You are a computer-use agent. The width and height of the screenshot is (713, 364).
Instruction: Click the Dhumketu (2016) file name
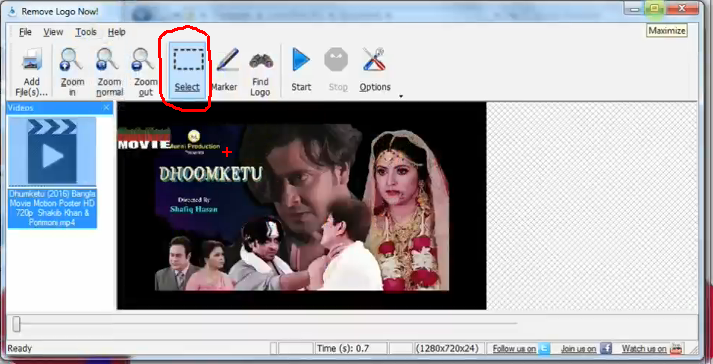52,208
